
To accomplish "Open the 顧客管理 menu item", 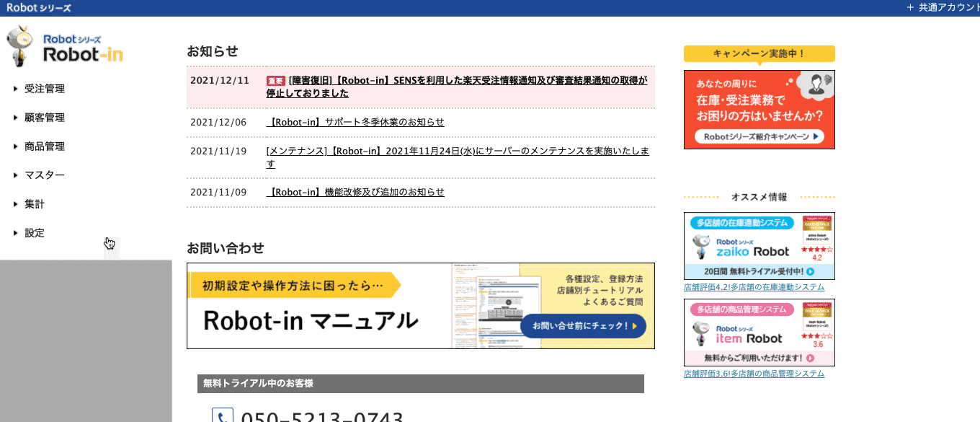I will click(45, 117).
